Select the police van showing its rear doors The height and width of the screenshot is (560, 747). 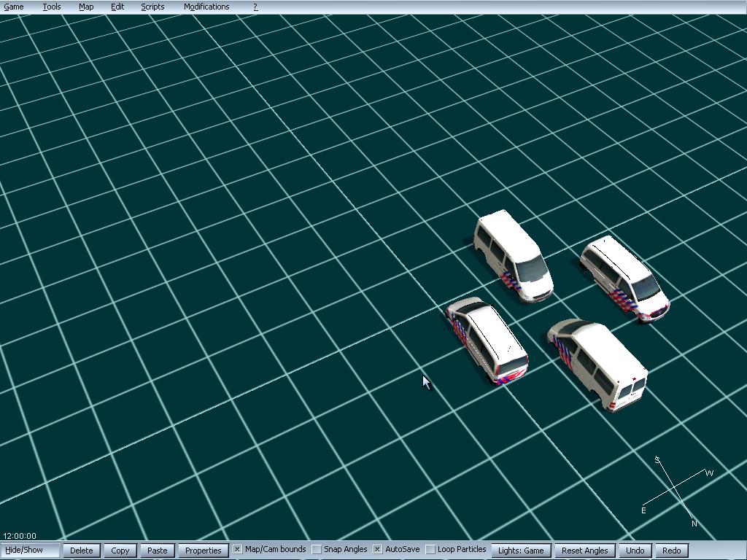click(598, 365)
